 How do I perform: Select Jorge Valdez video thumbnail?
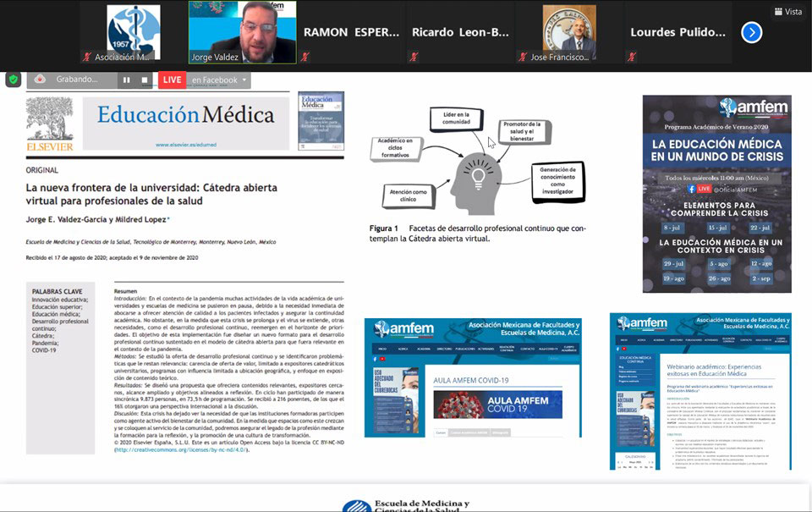[243, 31]
